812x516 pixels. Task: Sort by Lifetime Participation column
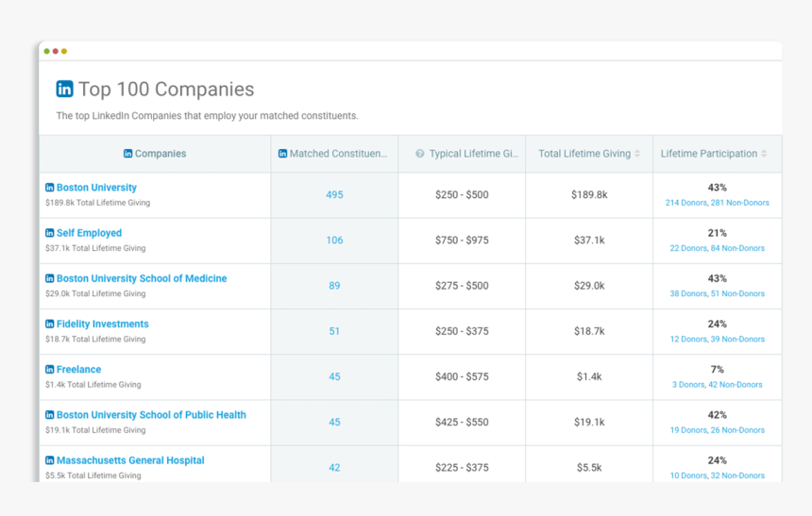click(x=764, y=154)
